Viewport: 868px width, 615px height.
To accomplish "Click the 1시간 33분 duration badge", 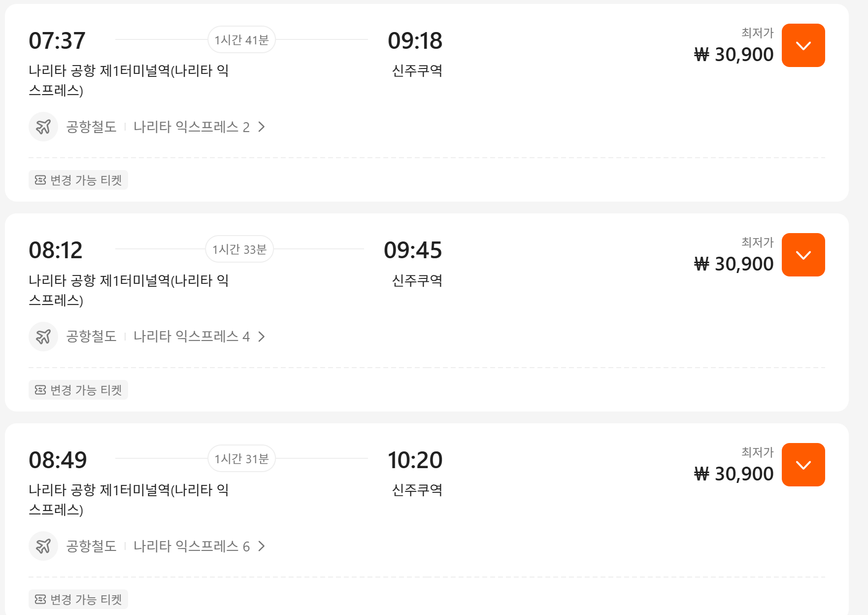I will click(x=239, y=249).
